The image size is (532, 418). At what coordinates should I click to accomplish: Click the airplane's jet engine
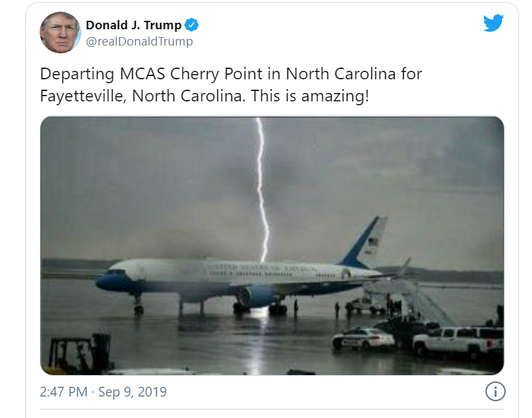257,296
